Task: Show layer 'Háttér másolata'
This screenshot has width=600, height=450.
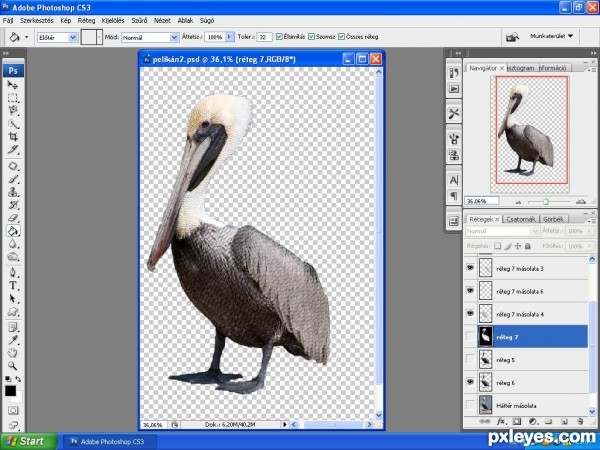Action: point(470,405)
